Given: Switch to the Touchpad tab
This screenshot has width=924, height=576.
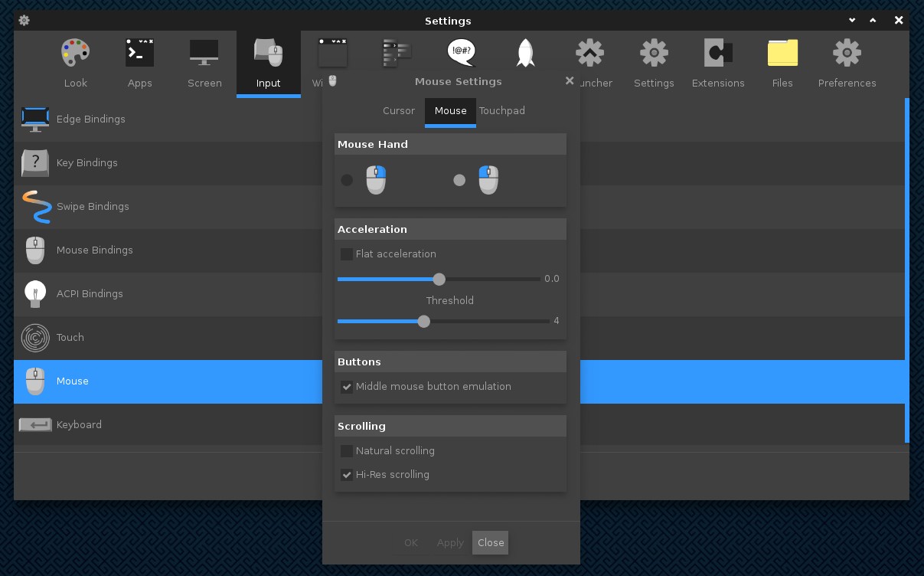Looking at the screenshot, I should tap(502, 111).
